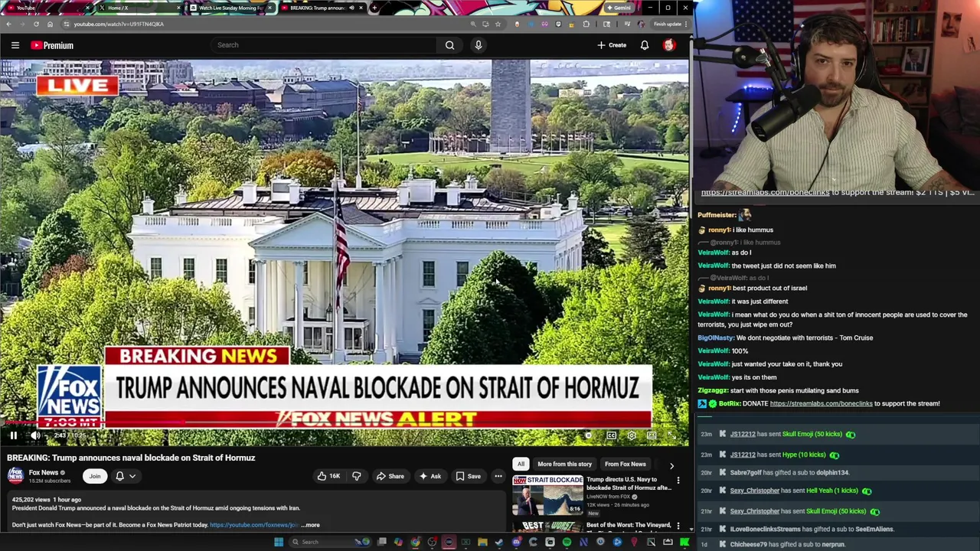Open Gemini in the browser
This screenshot has height=551, width=980.
coord(618,8)
